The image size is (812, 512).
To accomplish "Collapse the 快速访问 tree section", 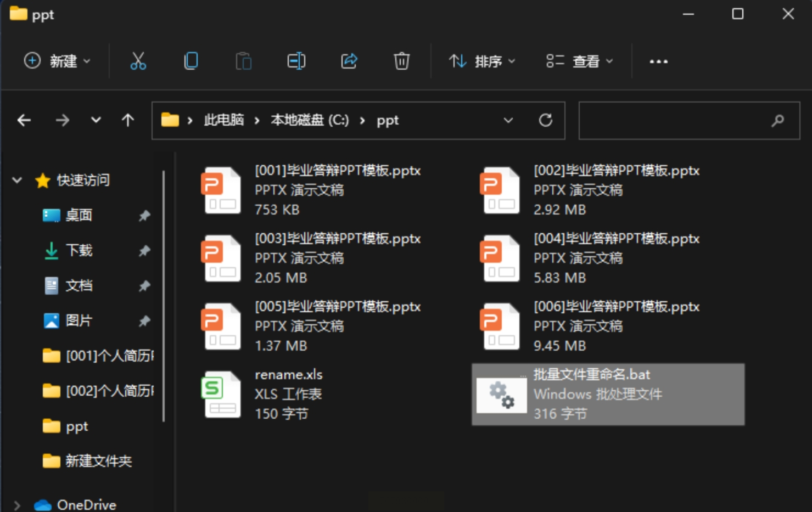I will coord(17,180).
